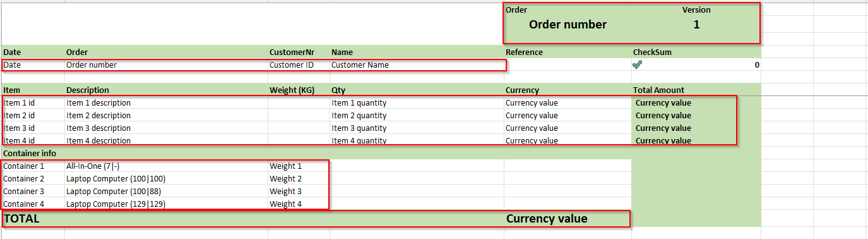Select the All-In-One (7|-) container cell
868x239 pixels.
(x=166, y=166)
